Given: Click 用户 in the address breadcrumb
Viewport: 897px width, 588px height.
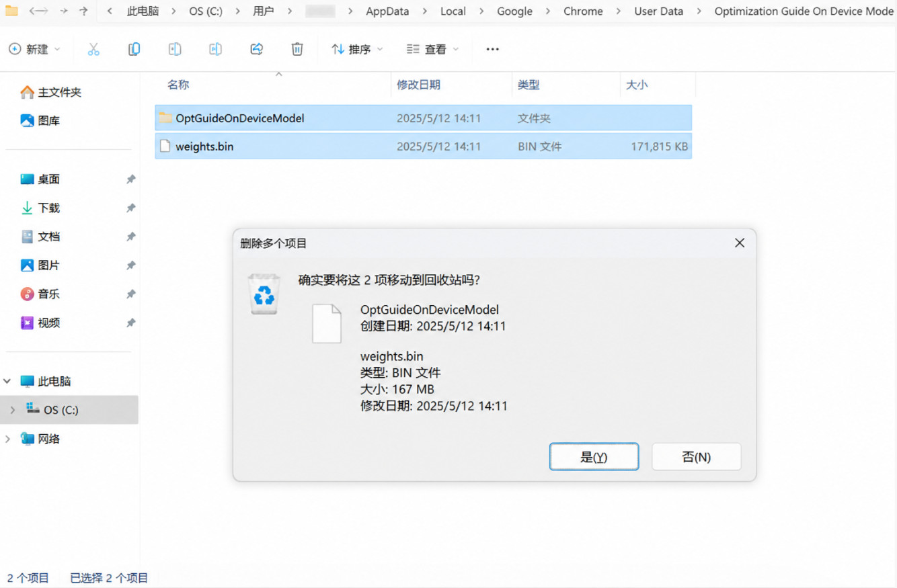Looking at the screenshot, I should point(264,11).
